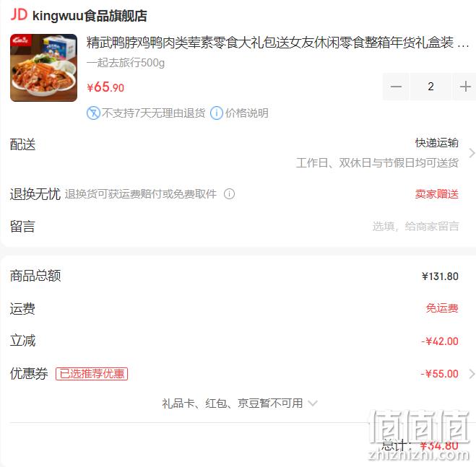Click 不支持7天无理由退货 text

(x=154, y=113)
